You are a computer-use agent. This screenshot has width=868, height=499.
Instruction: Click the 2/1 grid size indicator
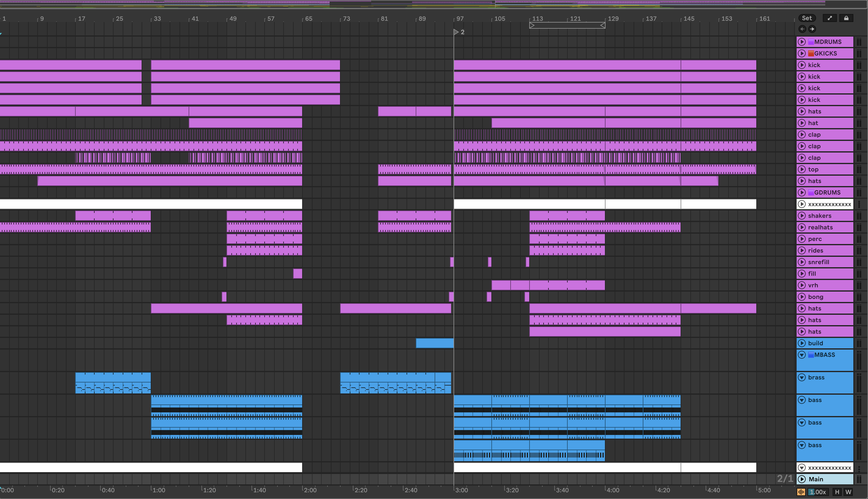coord(785,479)
